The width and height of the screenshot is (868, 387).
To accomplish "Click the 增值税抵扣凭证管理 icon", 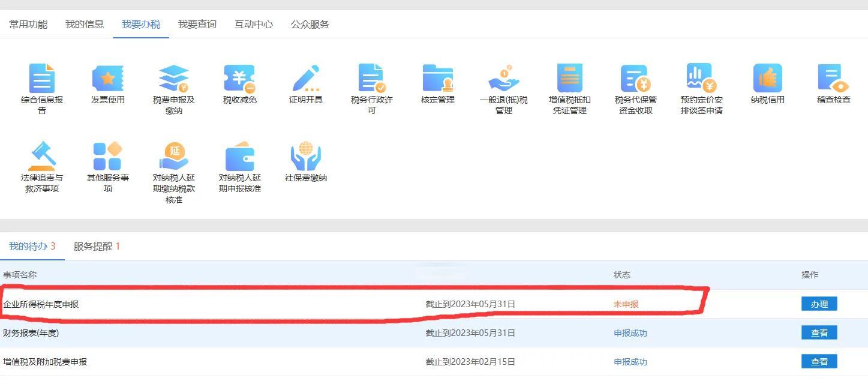I will (x=570, y=79).
